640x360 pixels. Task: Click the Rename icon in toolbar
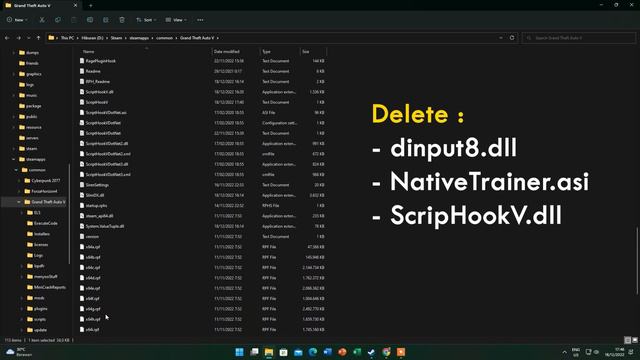point(90,20)
